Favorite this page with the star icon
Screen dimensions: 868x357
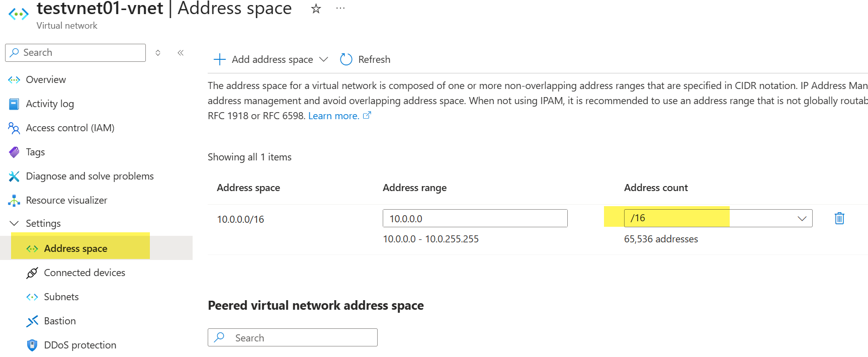click(x=316, y=9)
